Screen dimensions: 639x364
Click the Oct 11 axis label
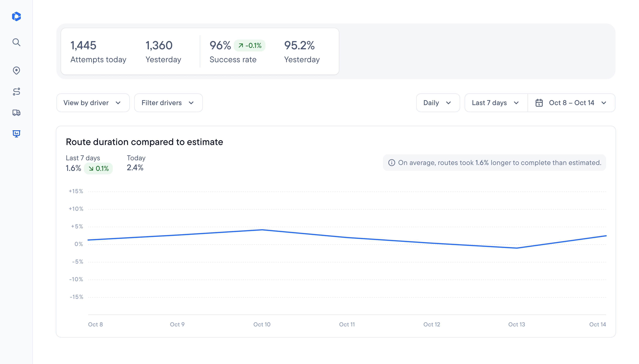tap(347, 325)
